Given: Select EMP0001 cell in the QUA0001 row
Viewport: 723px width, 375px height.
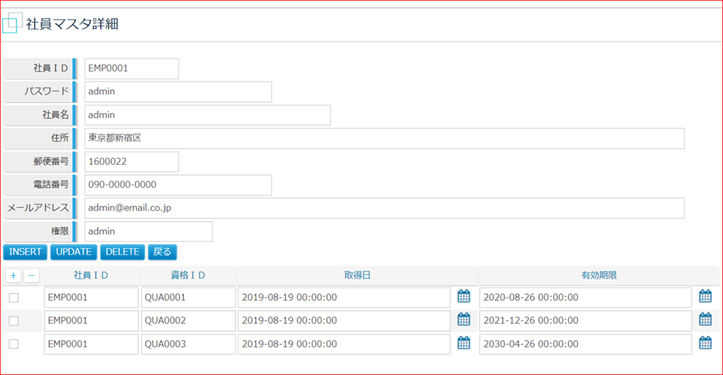Looking at the screenshot, I should (x=91, y=298).
